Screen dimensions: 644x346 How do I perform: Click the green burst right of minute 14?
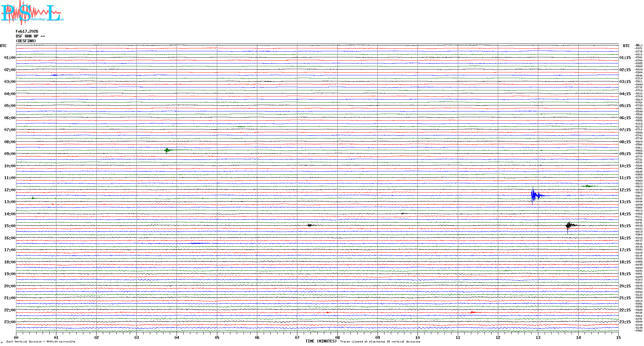588,186
